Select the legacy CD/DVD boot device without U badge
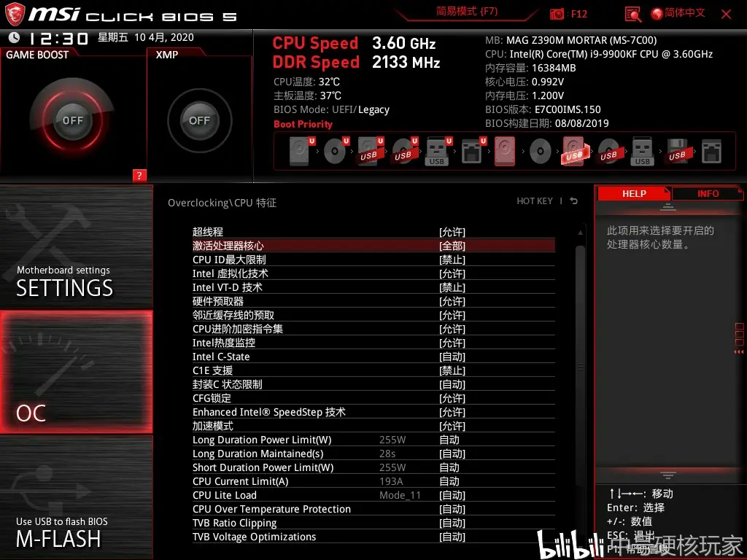This screenshot has width=747, height=560. (x=541, y=152)
